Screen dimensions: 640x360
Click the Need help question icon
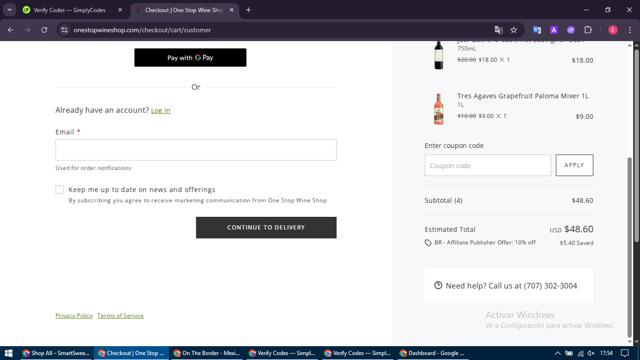click(x=438, y=285)
